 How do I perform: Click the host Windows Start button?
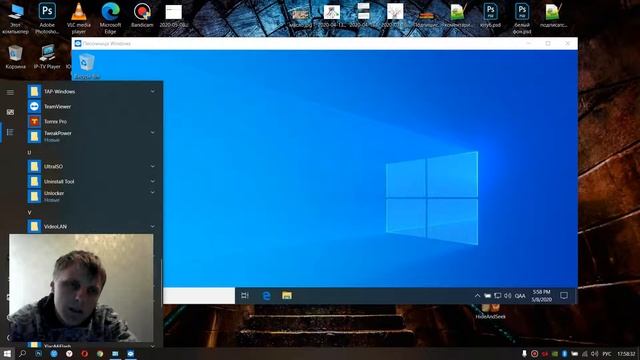(x=7, y=353)
